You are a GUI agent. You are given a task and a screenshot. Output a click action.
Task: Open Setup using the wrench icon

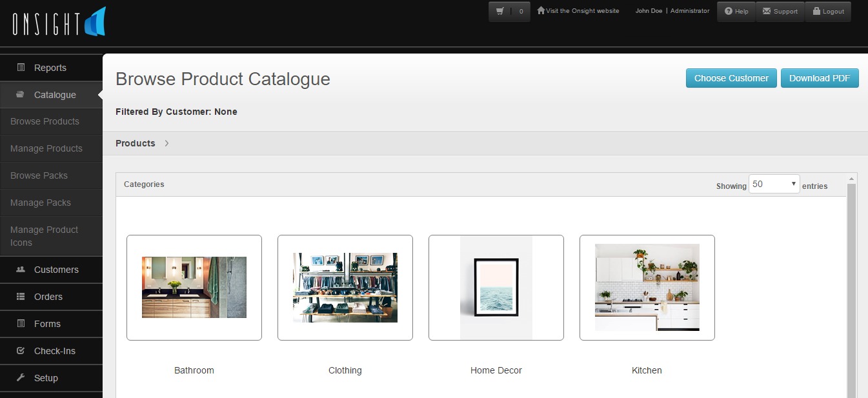tap(21, 378)
